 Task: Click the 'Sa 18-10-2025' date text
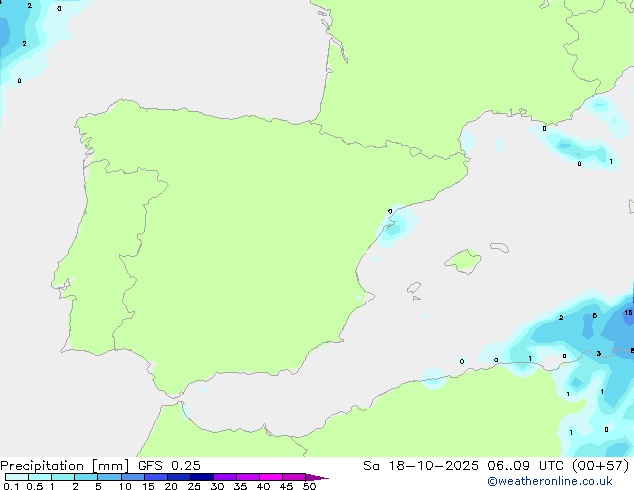tap(421, 466)
